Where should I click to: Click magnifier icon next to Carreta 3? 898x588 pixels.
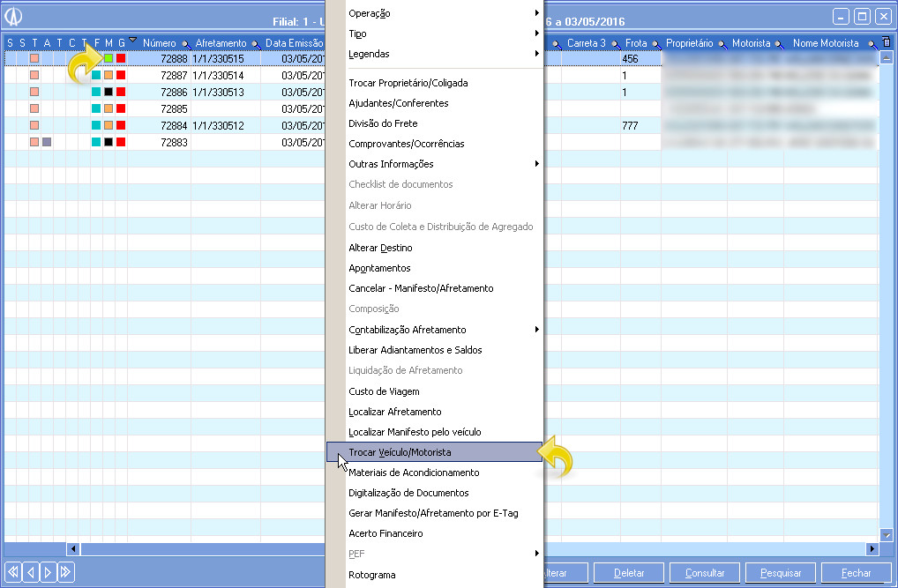click(615, 44)
